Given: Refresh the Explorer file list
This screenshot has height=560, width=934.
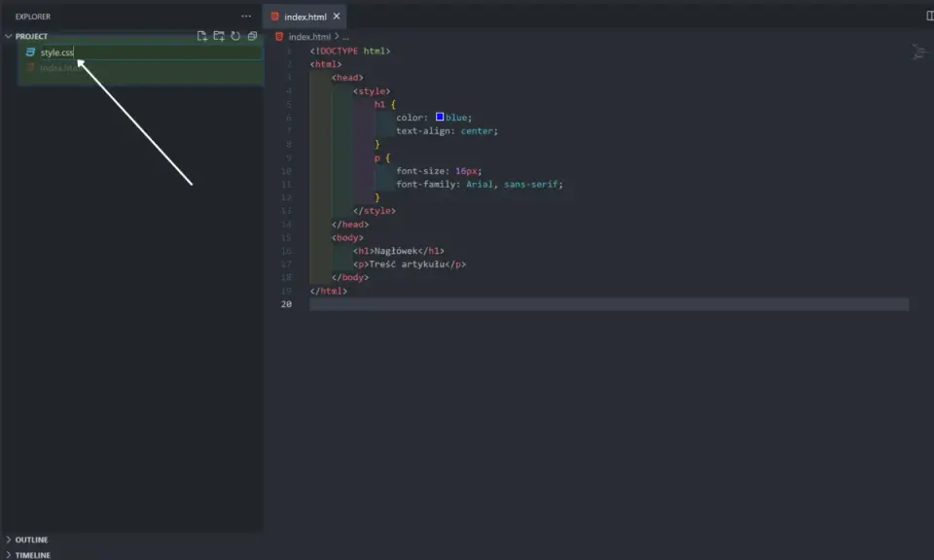Looking at the screenshot, I should [x=235, y=36].
